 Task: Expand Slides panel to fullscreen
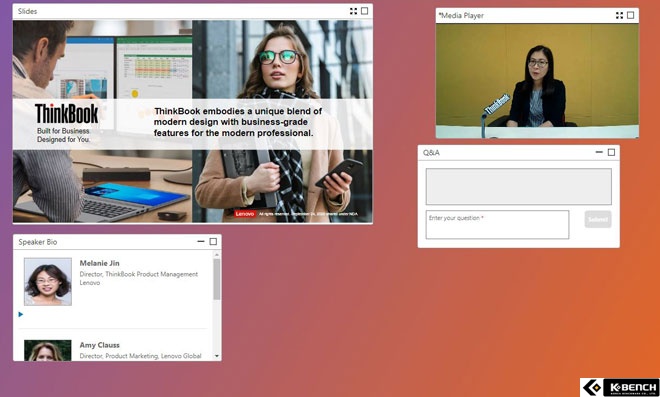353,11
